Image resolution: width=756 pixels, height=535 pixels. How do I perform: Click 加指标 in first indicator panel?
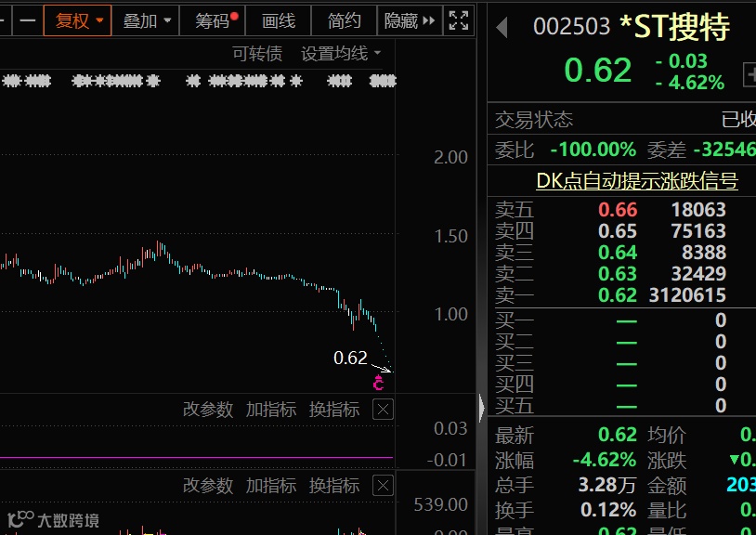click(x=271, y=410)
